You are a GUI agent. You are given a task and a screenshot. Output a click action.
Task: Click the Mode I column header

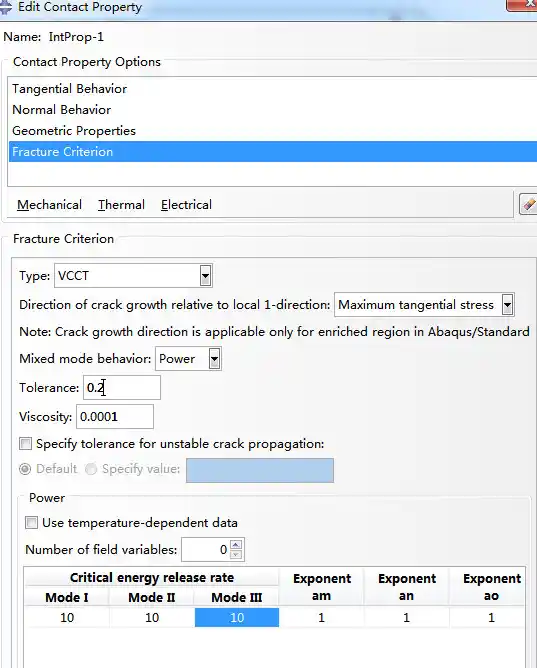(x=67, y=597)
